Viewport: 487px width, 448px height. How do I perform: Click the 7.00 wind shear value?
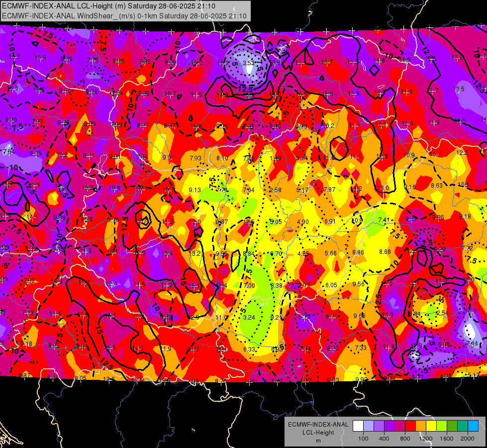(x=249, y=285)
